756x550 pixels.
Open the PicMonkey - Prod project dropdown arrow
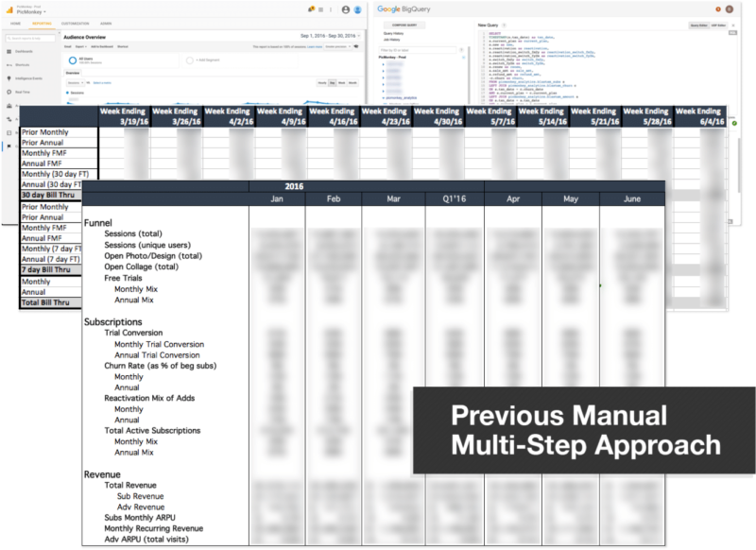[x=463, y=58]
